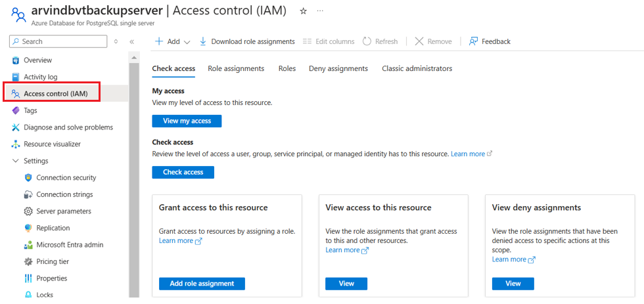The image size is (644, 304).
Task: Switch to the Deny assignments tab
Action: (338, 68)
